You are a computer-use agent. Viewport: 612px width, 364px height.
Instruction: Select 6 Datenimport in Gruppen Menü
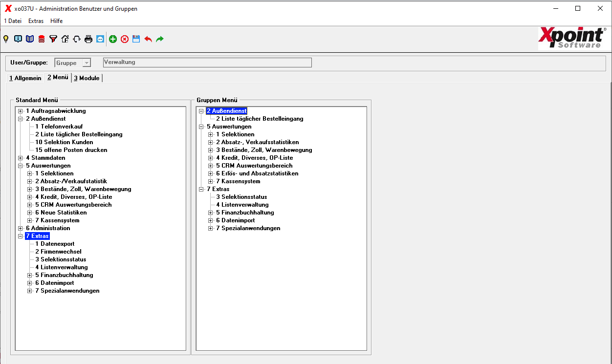click(x=235, y=220)
